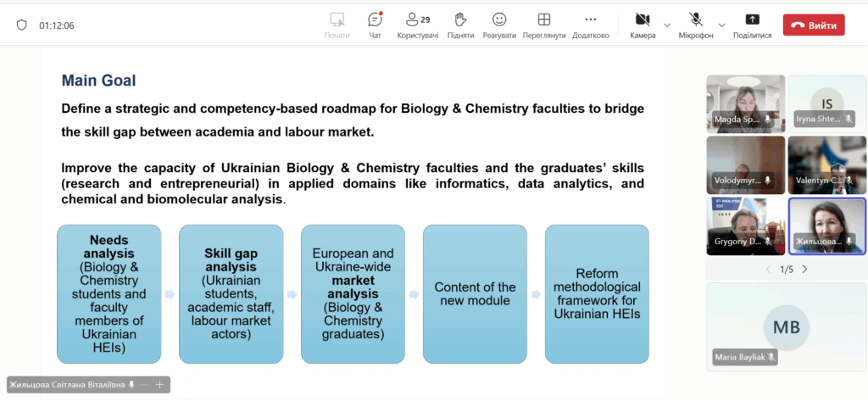This screenshot has width=868, height=401.
Task: Select Grygoriy's video thumbnail
Action: pyautogui.click(x=745, y=226)
